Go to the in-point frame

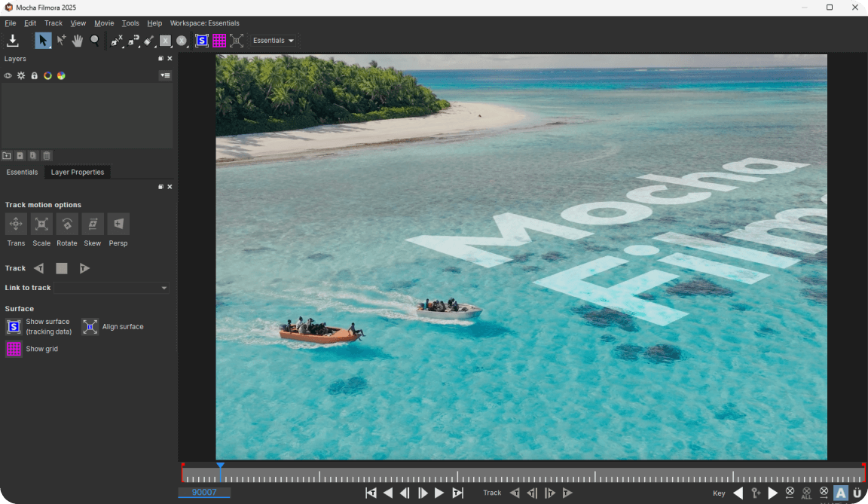[x=371, y=493]
